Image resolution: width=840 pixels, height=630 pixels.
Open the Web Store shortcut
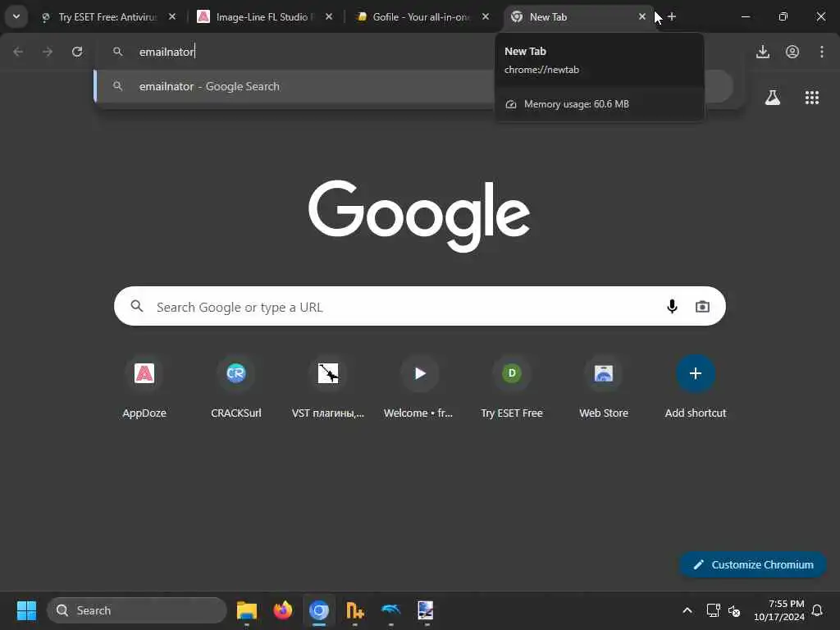point(604,387)
